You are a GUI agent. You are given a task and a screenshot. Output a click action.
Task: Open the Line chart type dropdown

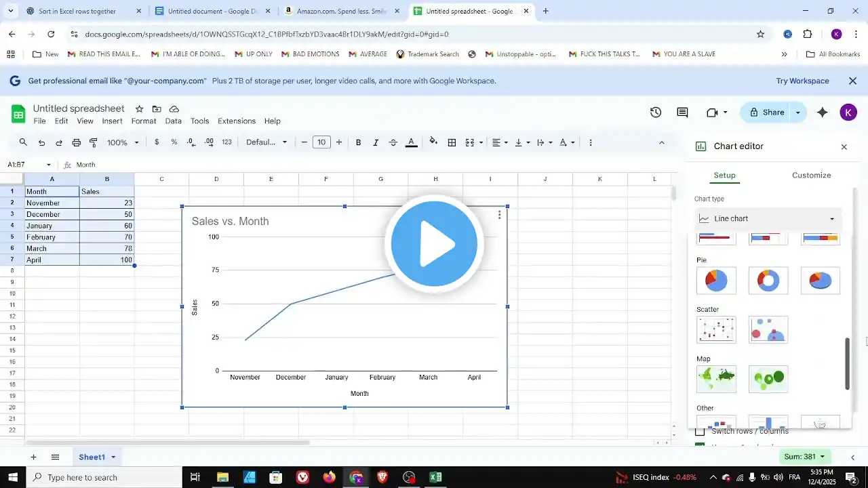(768, 219)
